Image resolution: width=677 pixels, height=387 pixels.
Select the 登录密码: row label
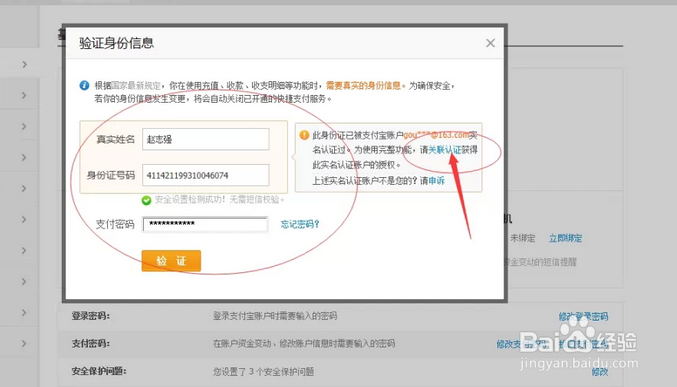(91, 316)
